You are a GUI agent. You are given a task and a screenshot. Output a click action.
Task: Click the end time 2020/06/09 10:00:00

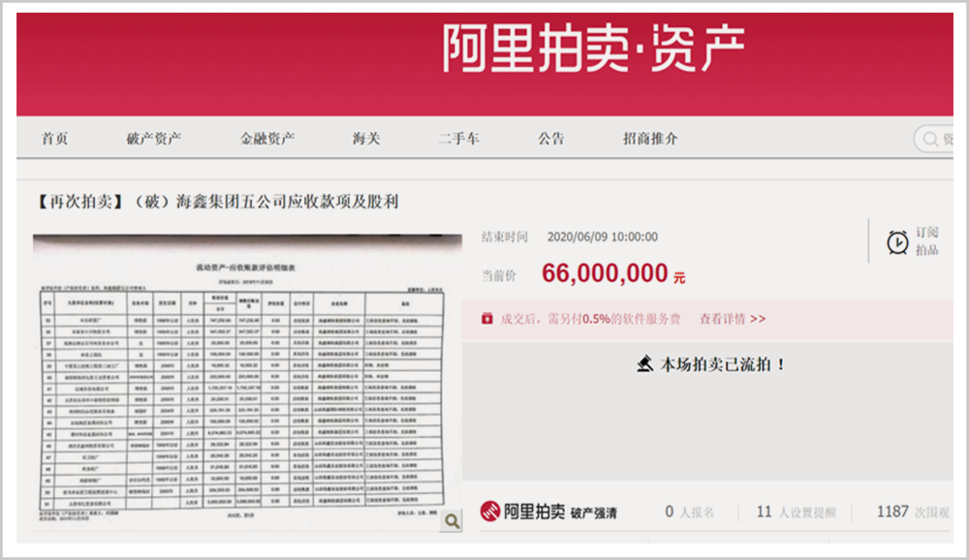tap(603, 236)
